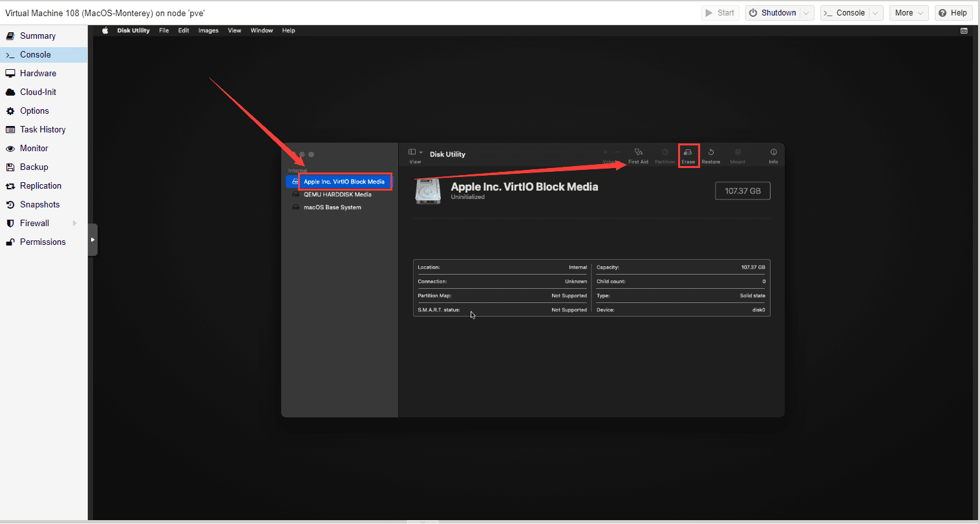
Task: Switch to the Proxmox Console tab
Action: click(43, 54)
